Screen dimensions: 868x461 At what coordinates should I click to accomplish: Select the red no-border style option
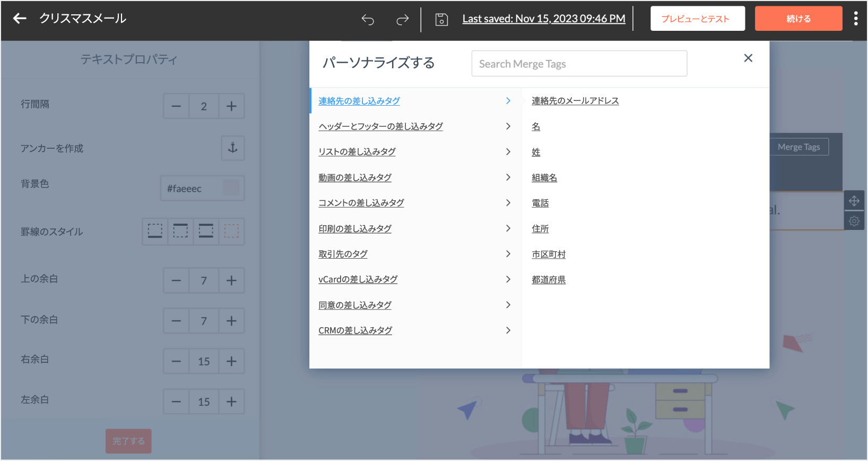point(231,231)
